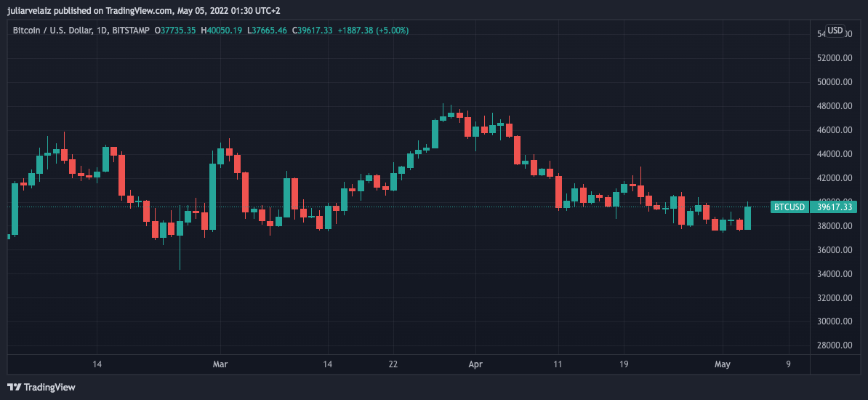Click the +1887.38 (+5.00%) change value
The width and height of the screenshot is (868, 400).
tap(373, 31)
